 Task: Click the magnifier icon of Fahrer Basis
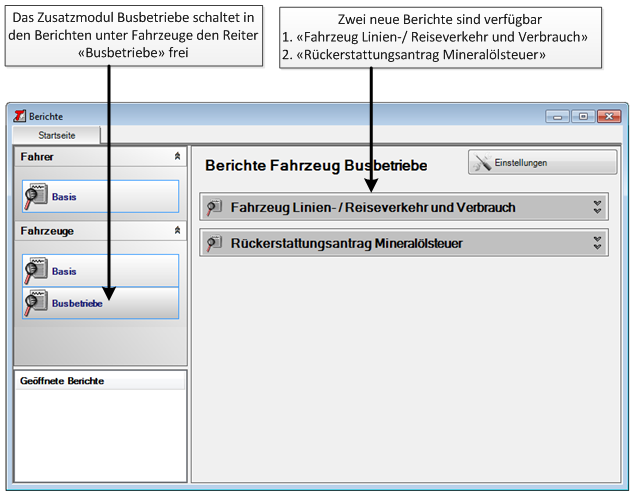[x=36, y=196]
